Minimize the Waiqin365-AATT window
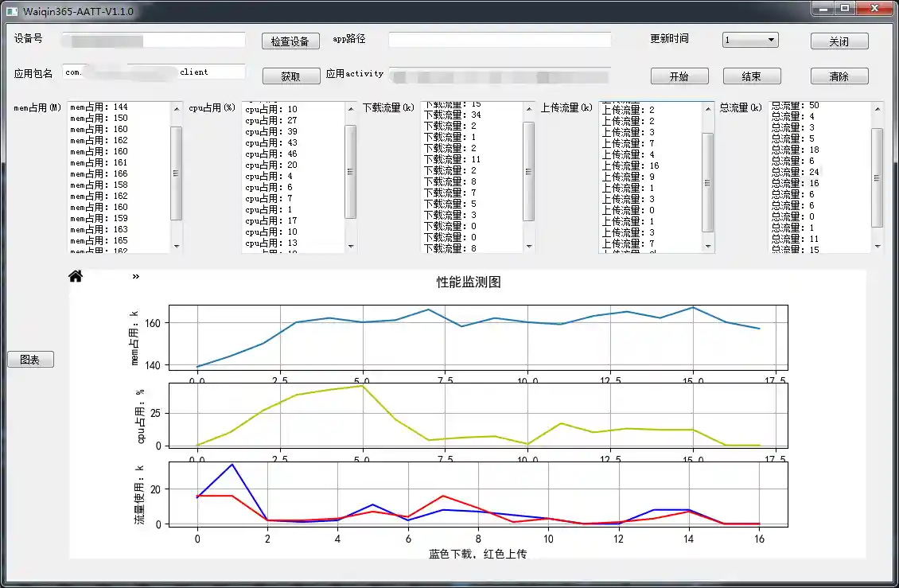 coord(824,9)
